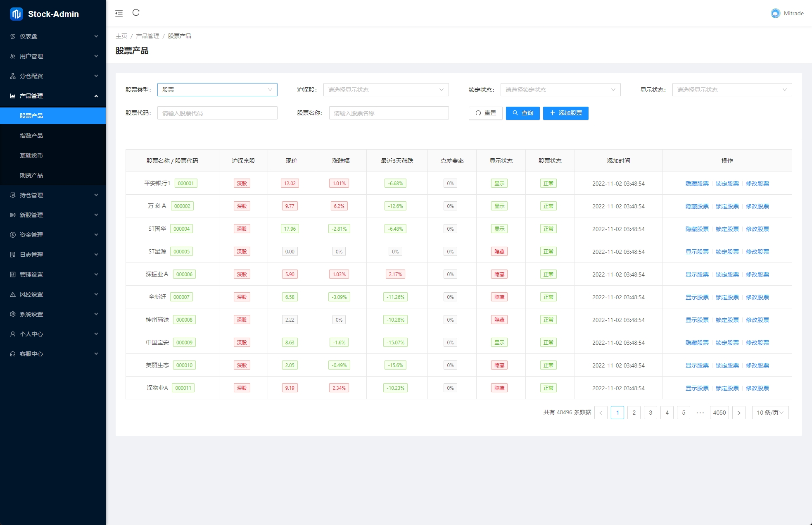812x525 pixels.
Task: Open the 股票类型 dropdown
Action: (217, 90)
